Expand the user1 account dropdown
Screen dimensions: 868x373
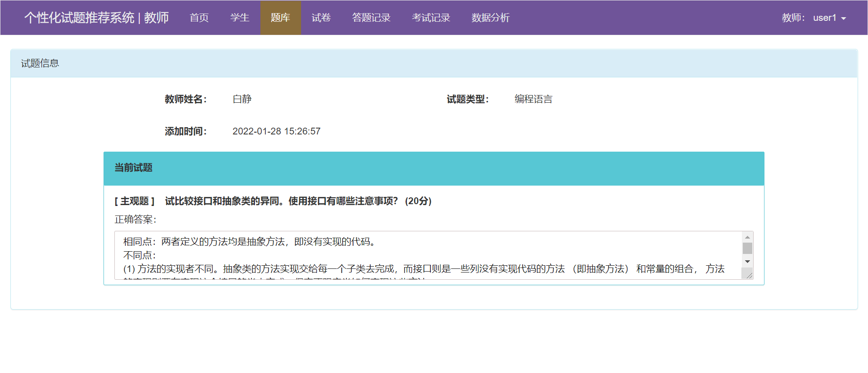[814, 18]
